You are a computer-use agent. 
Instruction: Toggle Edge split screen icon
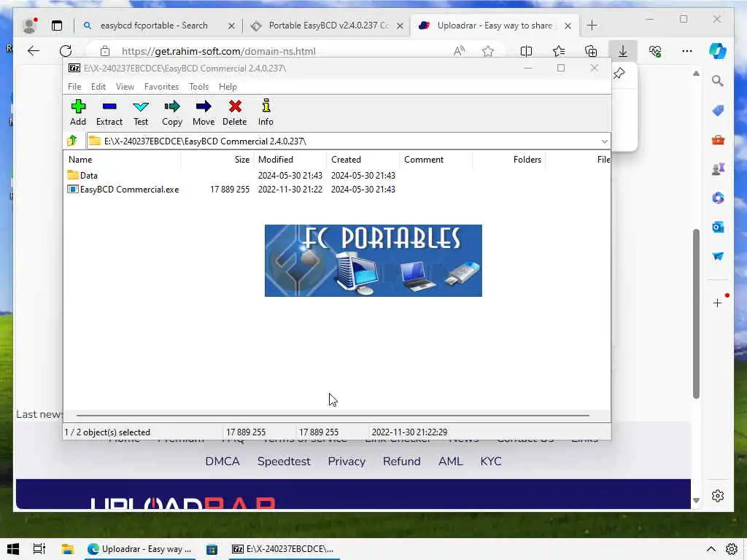tap(526, 51)
